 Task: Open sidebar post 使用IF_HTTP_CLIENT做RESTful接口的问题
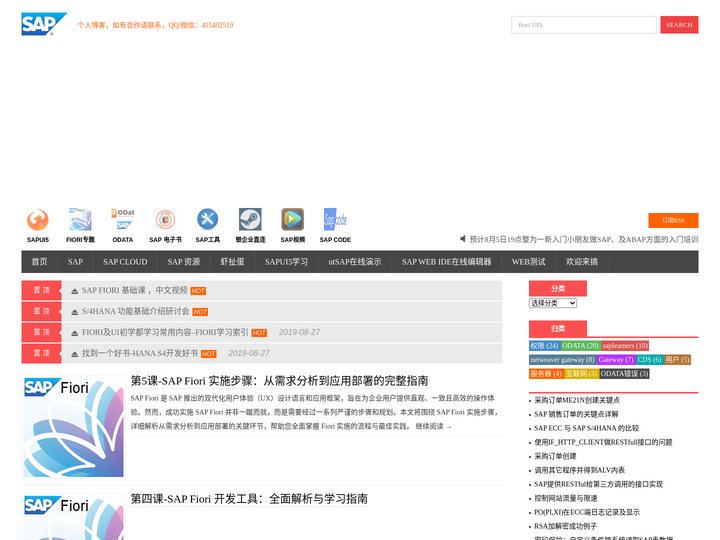[x=603, y=442]
